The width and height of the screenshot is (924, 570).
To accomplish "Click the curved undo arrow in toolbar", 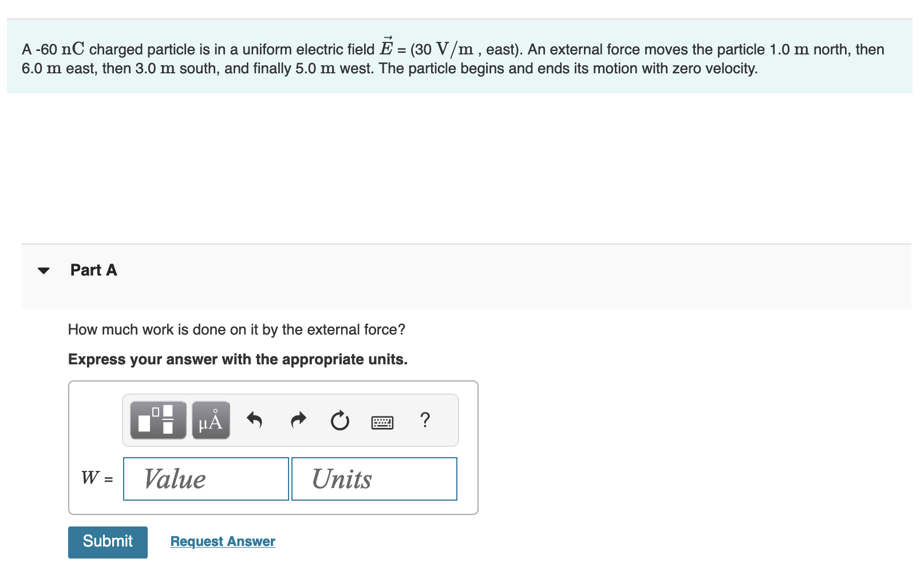I will pyautogui.click(x=255, y=421).
